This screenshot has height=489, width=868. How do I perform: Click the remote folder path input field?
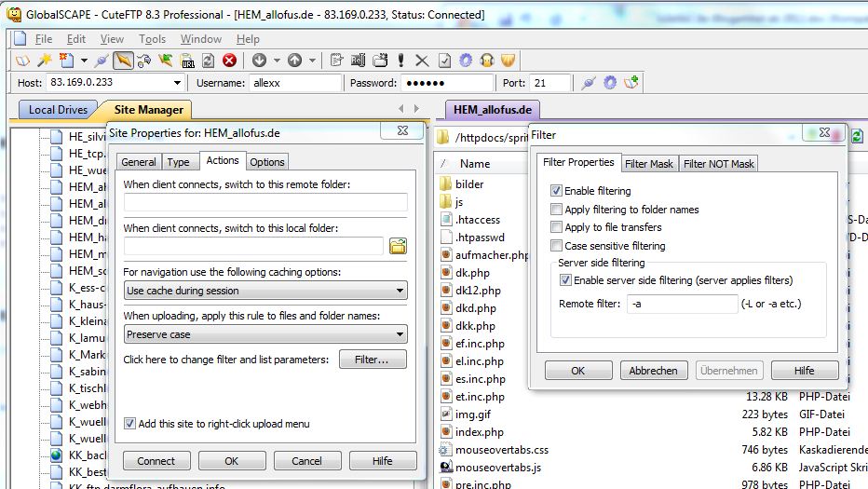point(265,201)
